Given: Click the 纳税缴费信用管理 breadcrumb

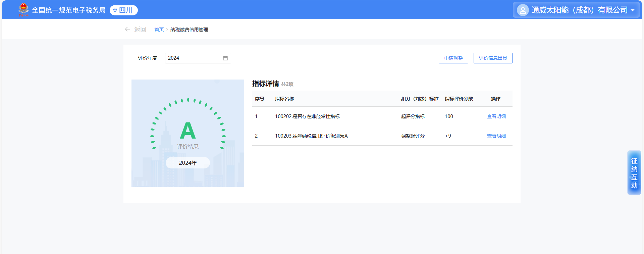Looking at the screenshot, I should point(189,30).
